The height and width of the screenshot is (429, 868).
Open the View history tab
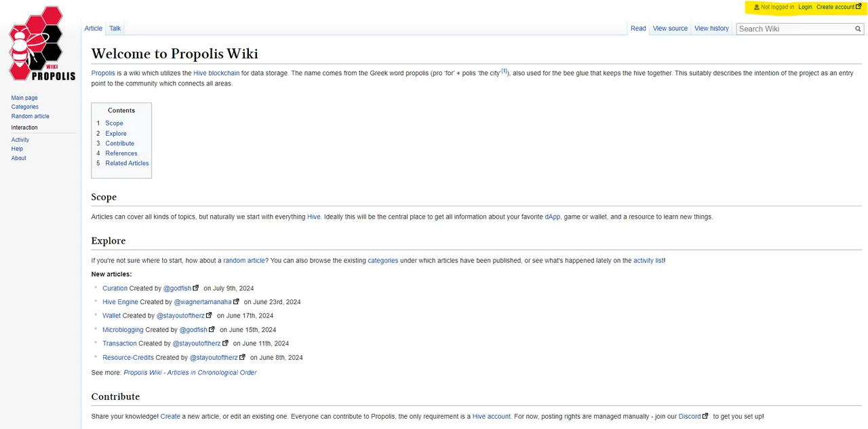click(711, 29)
